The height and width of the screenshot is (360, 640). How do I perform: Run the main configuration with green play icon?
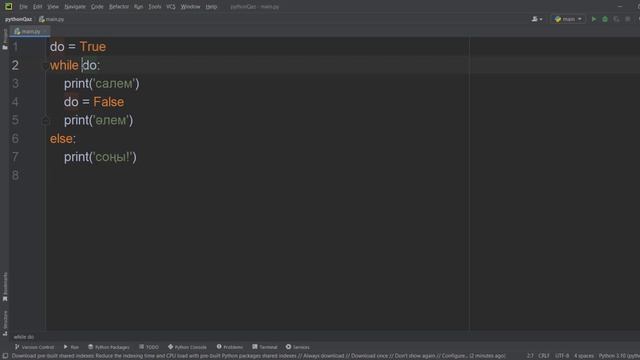tap(594, 19)
